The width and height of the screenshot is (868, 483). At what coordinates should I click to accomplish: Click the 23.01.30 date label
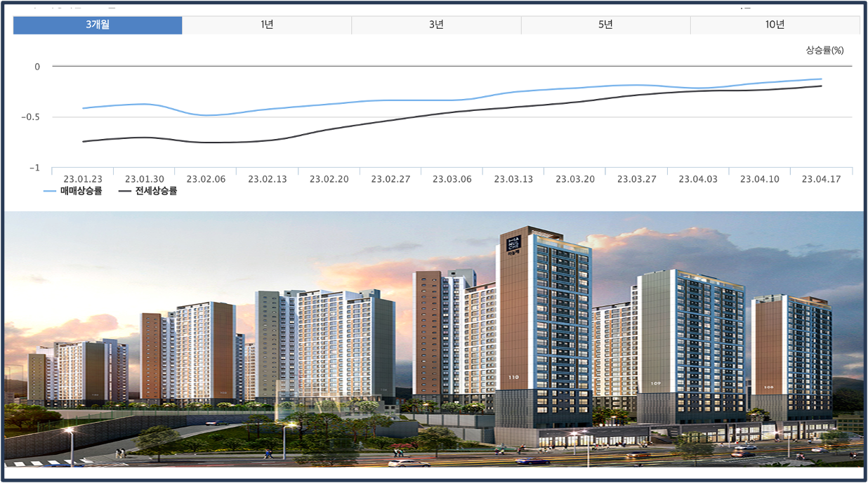coord(144,179)
